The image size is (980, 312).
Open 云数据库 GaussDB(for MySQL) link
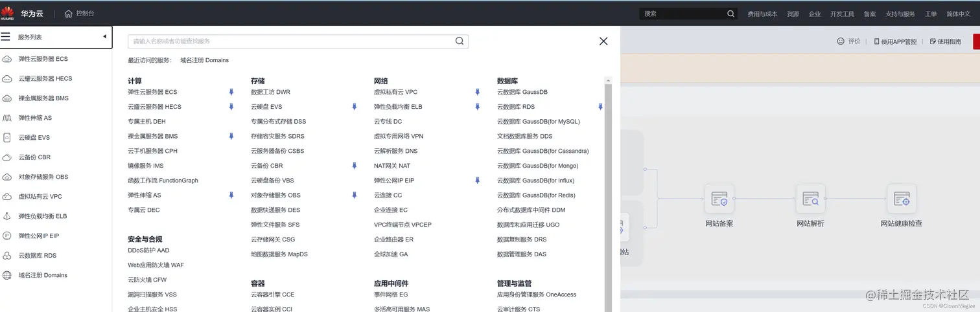539,122
